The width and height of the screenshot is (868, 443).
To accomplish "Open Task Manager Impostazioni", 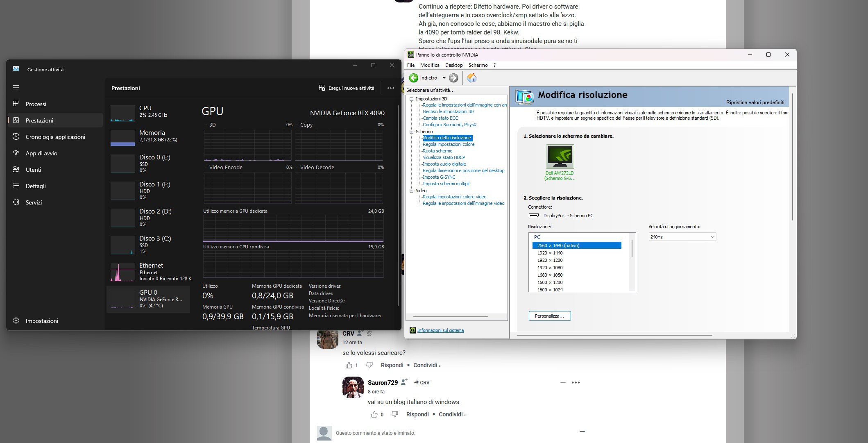I will pyautogui.click(x=55, y=321).
